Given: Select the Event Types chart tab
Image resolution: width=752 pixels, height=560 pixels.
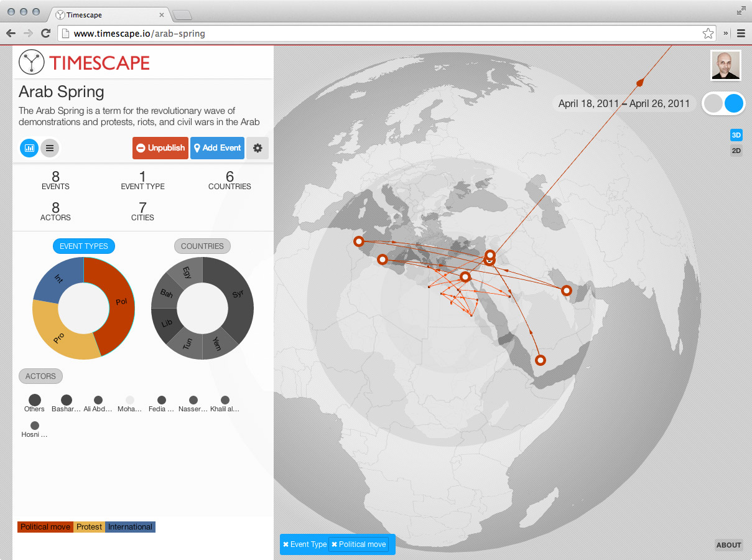Looking at the screenshot, I should pyautogui.click(x=83, y=246).
